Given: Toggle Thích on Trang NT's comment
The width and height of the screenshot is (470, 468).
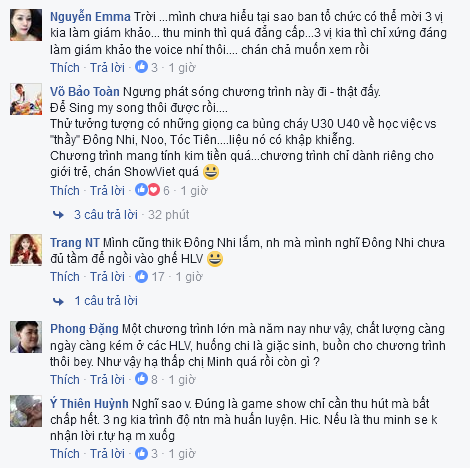Looking at the screenshot, I should click(x=65, y=277).
